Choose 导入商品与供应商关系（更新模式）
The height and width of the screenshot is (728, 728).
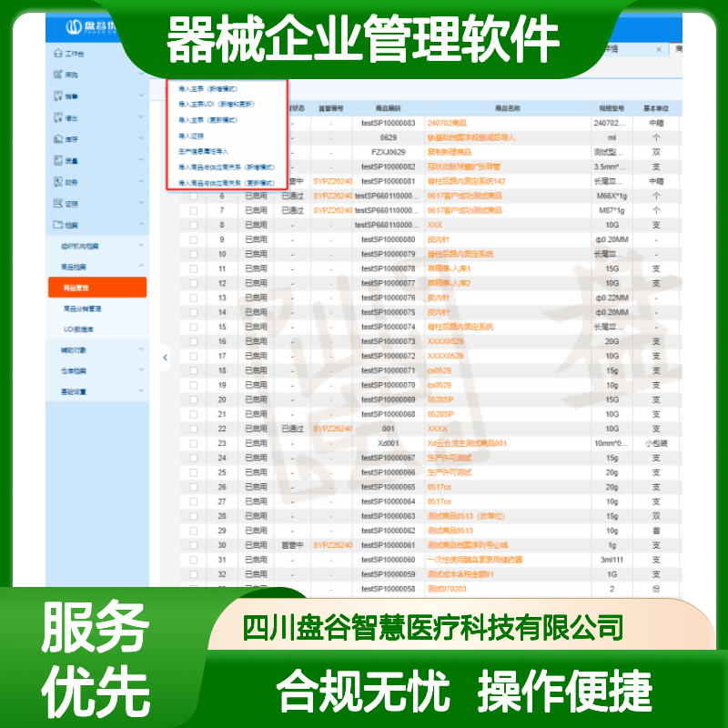point(227,183)
